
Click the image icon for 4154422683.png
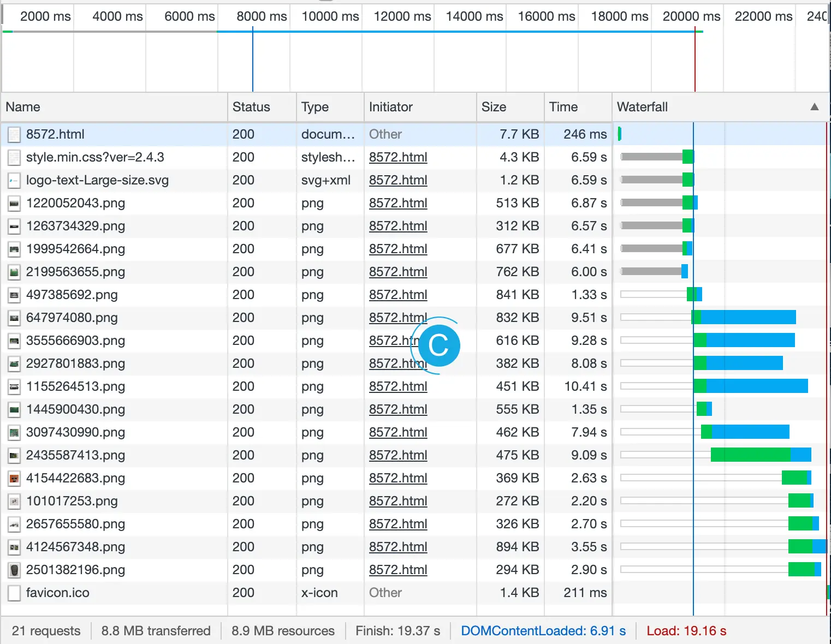coord(14,478)
